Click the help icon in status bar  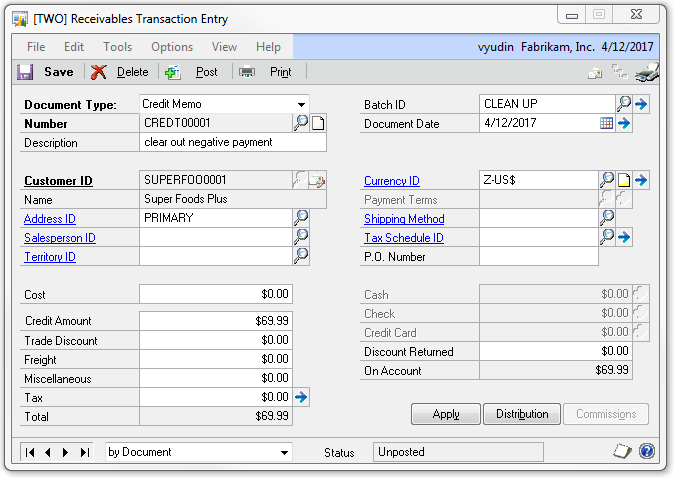[647, 452]
